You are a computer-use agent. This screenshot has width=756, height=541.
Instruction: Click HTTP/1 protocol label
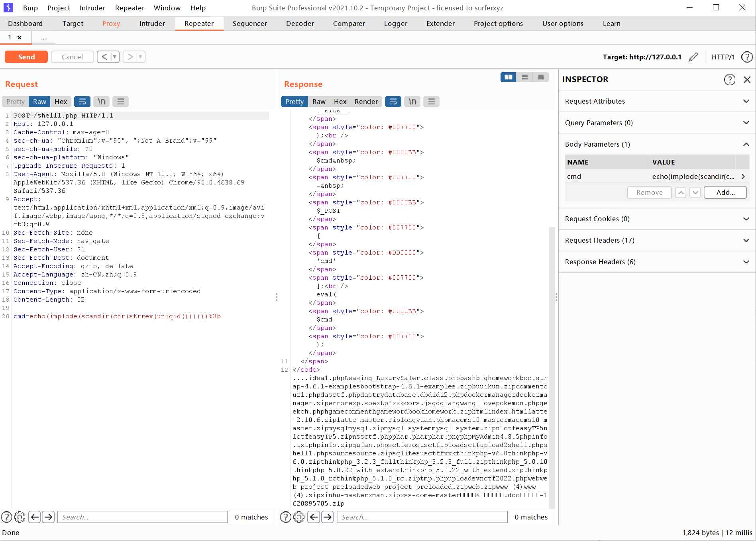tap(723, 57)
